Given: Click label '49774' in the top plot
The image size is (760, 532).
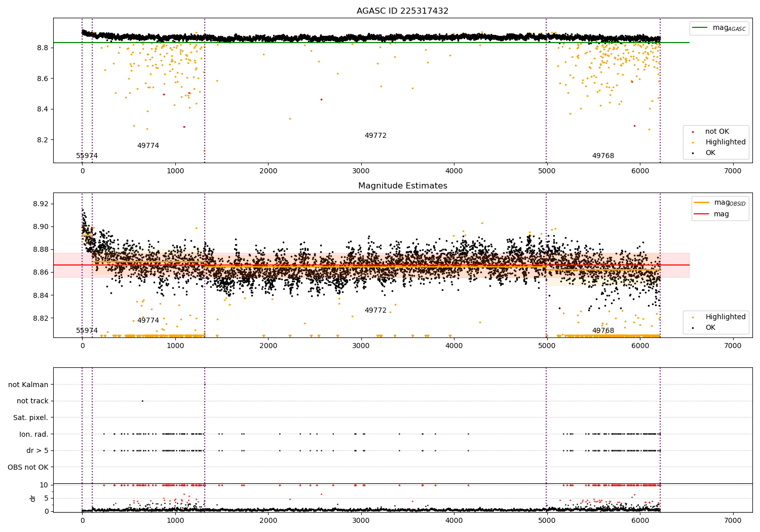Looking at the screenshot, I should (148, 146).
